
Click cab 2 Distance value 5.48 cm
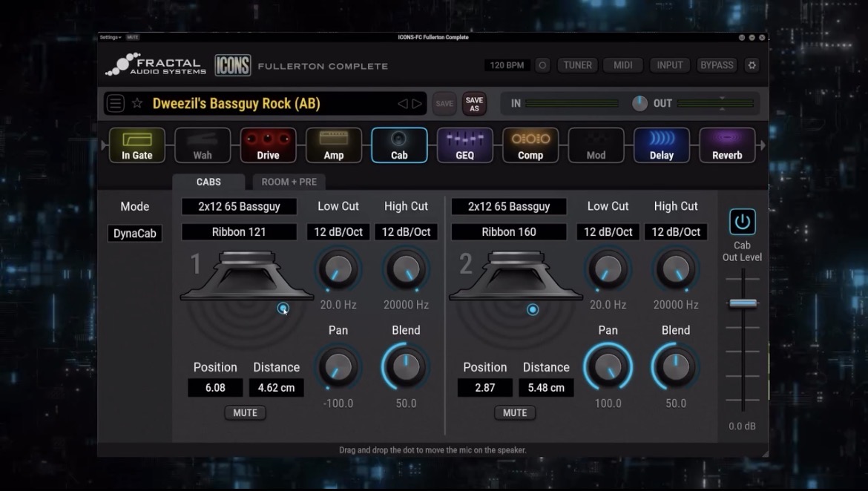546,388
